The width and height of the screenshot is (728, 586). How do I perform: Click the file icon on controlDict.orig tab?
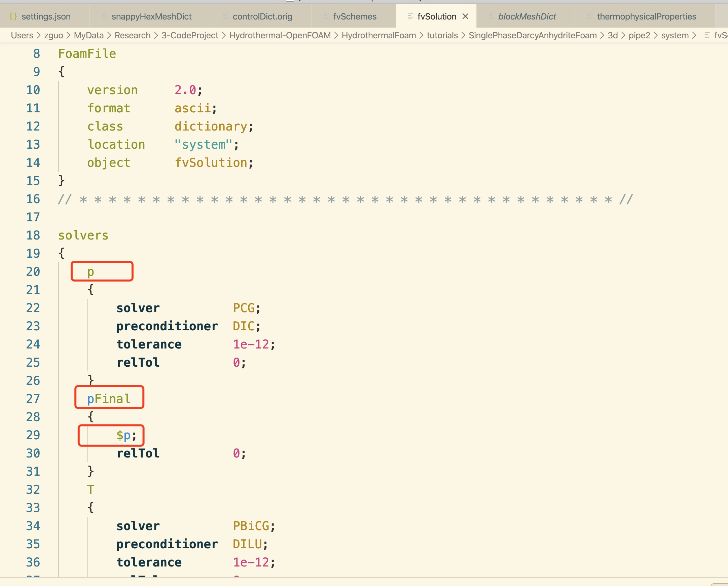coord(225,16)
